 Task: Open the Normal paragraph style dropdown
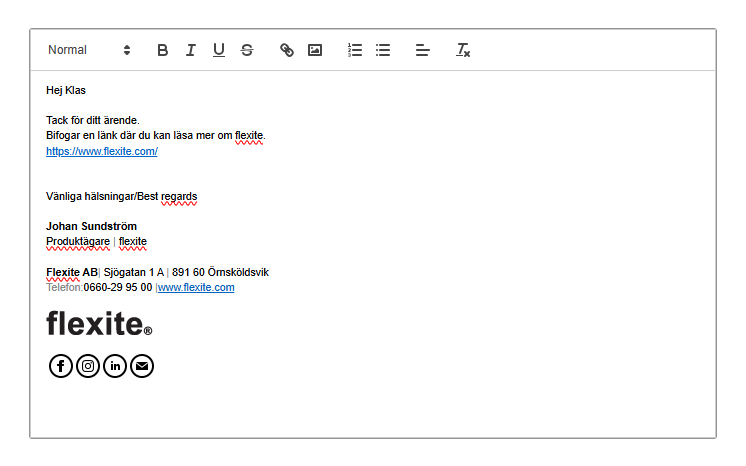pyautogui.click(x=89, y=50)
